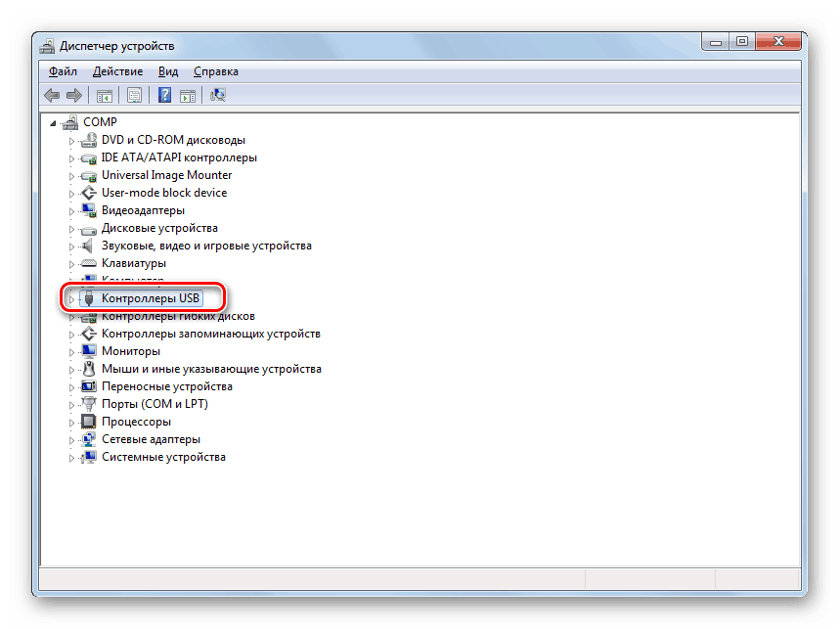Select User-mode block device label
The image size is (840, 629).
[164, 193]
